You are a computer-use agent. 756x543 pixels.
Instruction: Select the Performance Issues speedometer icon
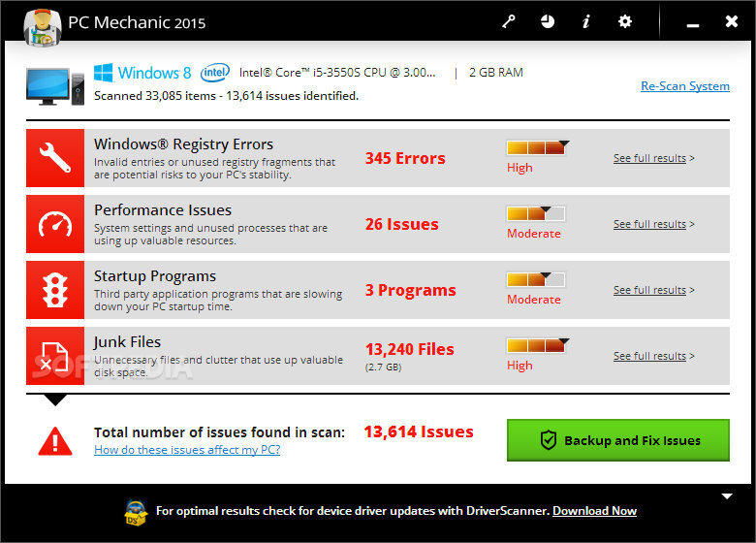[55, 224]
